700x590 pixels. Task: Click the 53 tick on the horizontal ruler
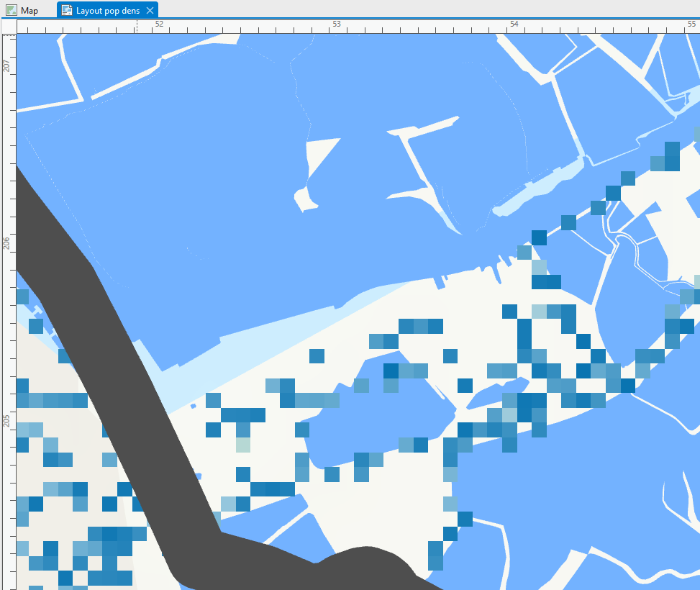(x=336, y=24)
